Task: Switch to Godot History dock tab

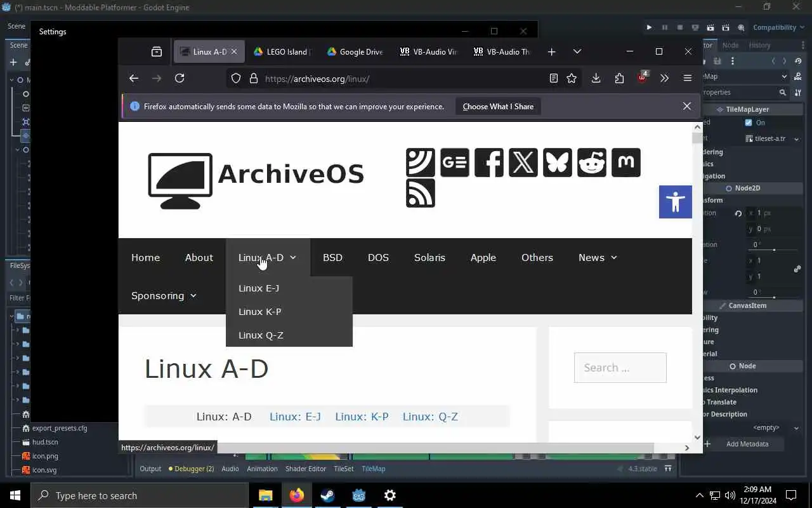Action: pos(759,45)
